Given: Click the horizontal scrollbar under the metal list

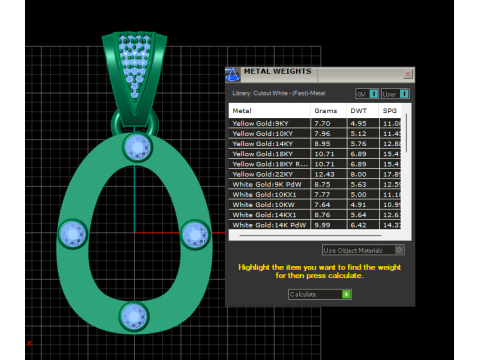Looking at the screenshot, I should tap(310, 235).
